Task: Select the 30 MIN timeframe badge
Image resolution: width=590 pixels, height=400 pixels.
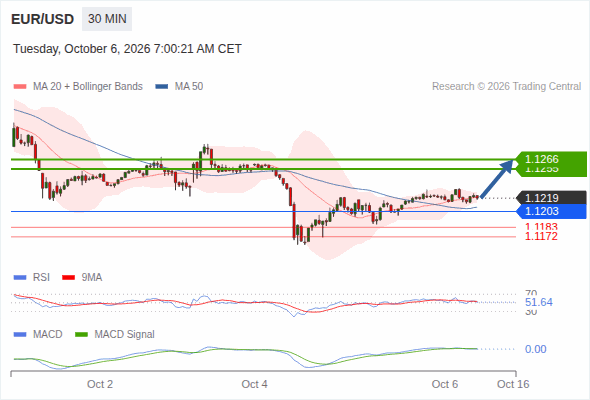Action: click(107, 19)
